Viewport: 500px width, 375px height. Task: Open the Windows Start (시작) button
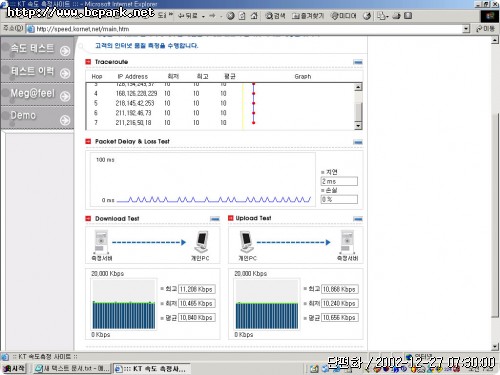[x=14, y=369]
